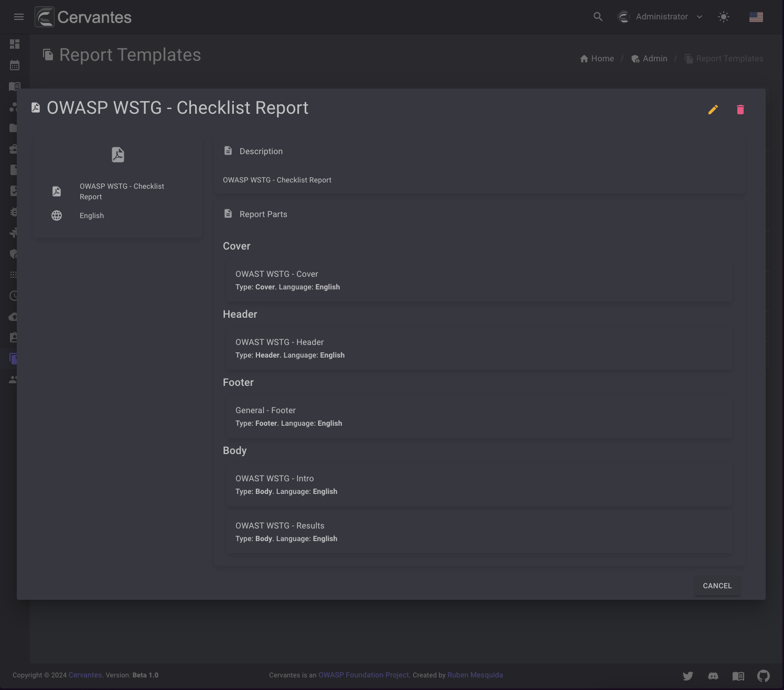Open the GitHub icon in footer
Viewport: 784px width, 690px height.
[x=764, y=676]
